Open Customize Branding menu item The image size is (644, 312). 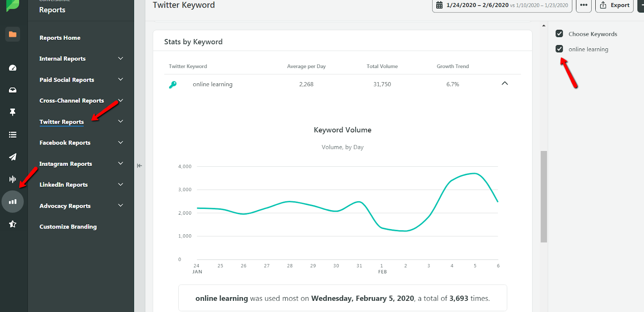[x=68, y=227]
